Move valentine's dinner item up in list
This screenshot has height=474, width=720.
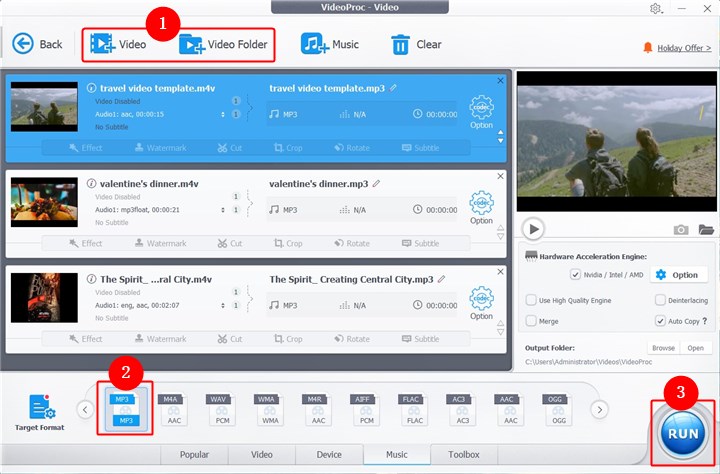click(x=501, y=227)
